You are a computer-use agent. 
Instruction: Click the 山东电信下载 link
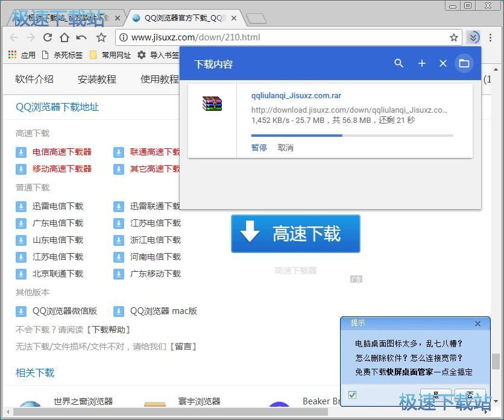(58, 240)
